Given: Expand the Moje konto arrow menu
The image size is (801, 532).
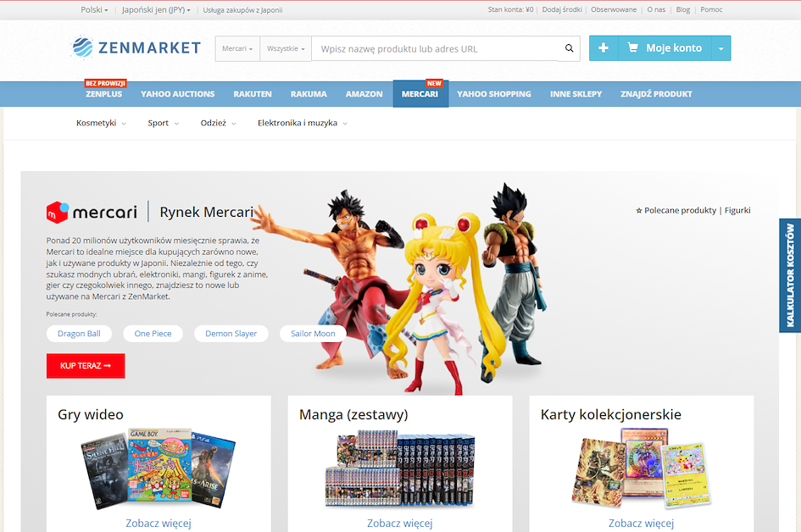Looking at the screenshot, I should [x=720, y=48].
